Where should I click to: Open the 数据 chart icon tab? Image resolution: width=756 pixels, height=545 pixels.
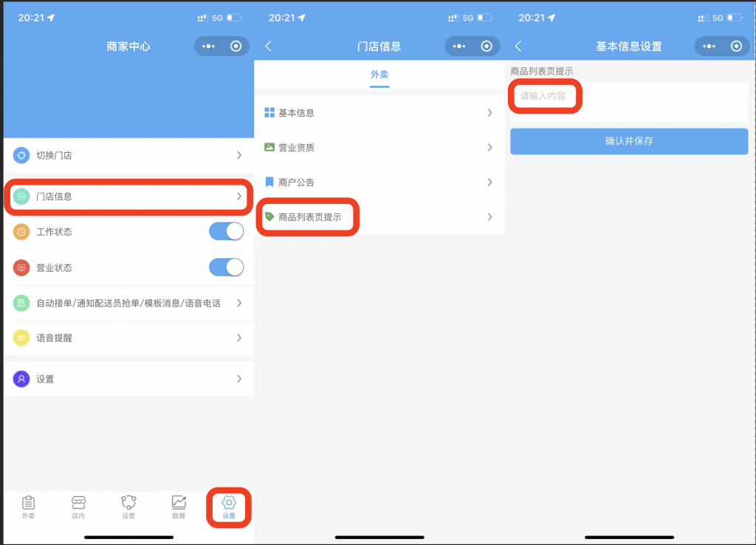[179, 507]
